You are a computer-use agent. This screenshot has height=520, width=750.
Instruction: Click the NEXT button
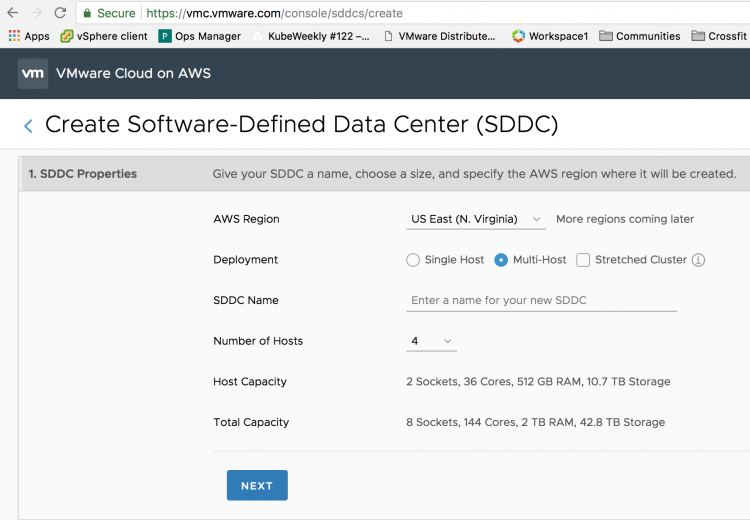click(x=257, y=485)
